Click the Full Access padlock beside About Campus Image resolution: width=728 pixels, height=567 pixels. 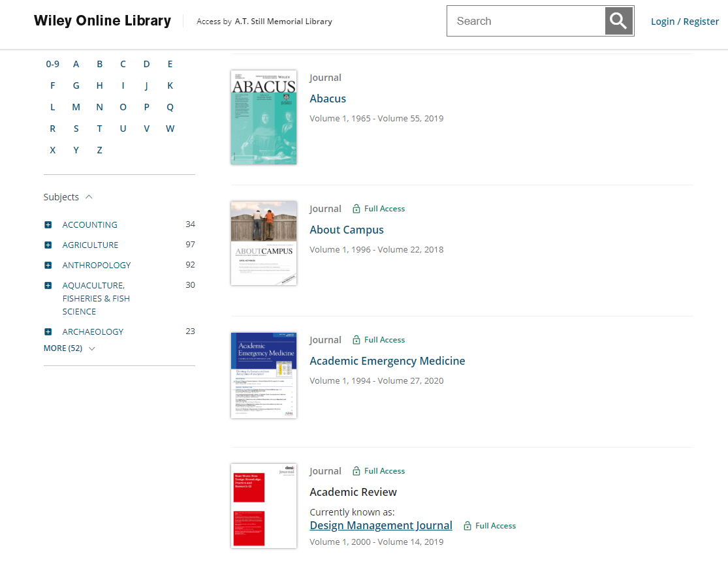pos(356,208)
